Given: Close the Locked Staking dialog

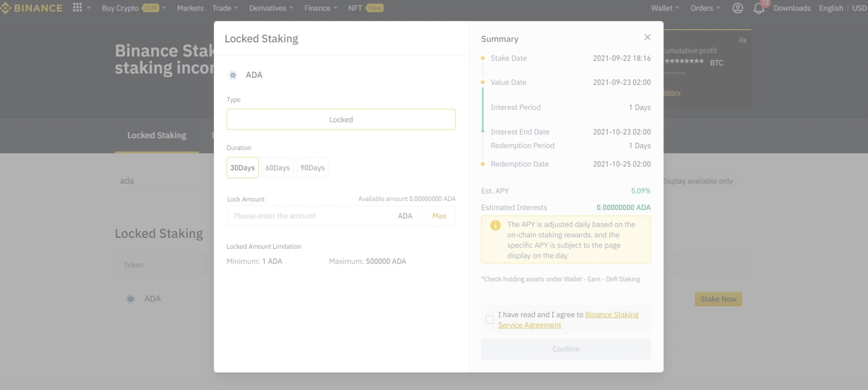Looking at the screenshot, I should 648,37.
